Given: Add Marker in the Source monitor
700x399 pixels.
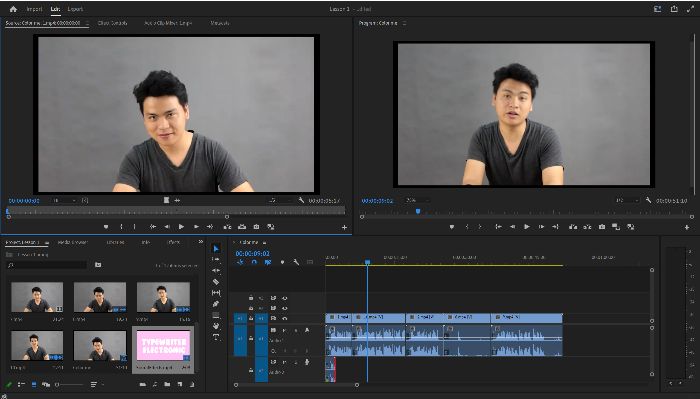Looking at the screenshot, I should point(106,227).
